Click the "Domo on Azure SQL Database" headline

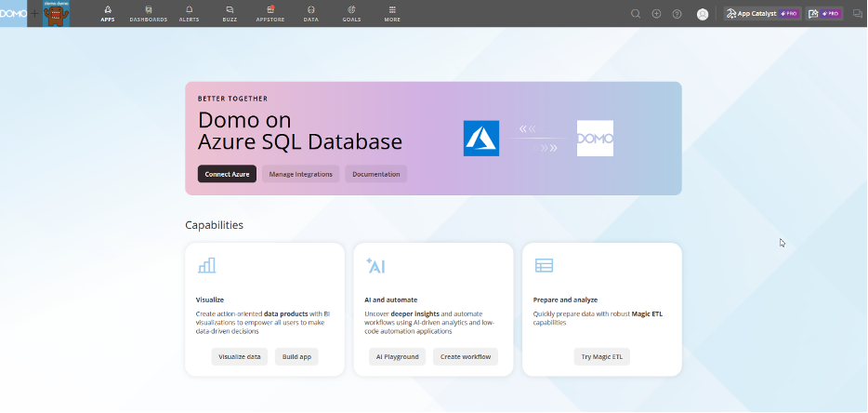[300, 131]
